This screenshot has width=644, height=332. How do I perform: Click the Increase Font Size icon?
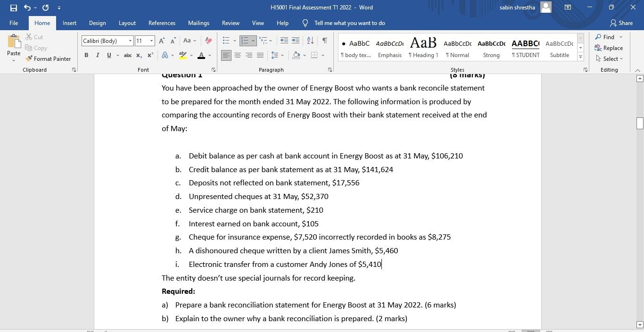coord(161,41)
